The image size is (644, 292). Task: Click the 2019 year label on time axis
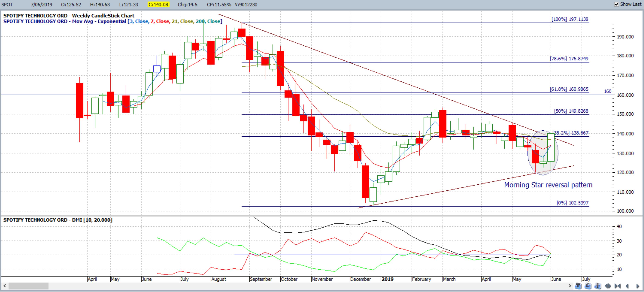pos(387,279)
